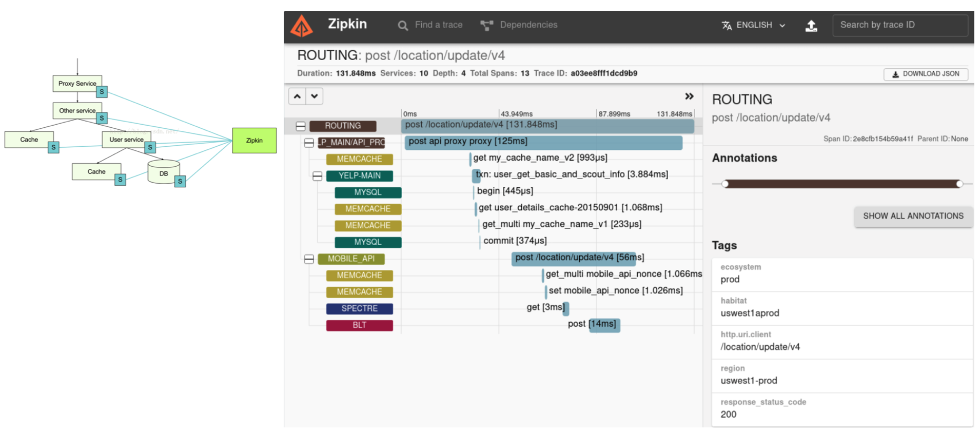Click the S marker on User service

point(150,148)
